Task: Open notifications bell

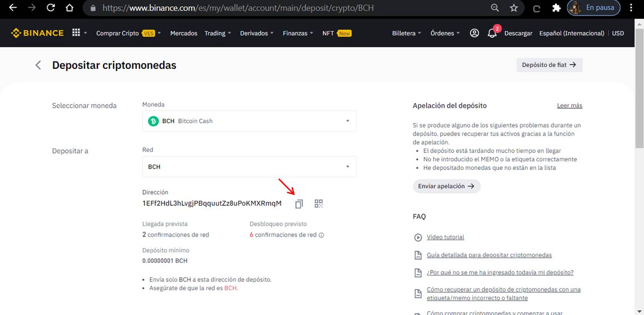Action: (x=492, y=33)
